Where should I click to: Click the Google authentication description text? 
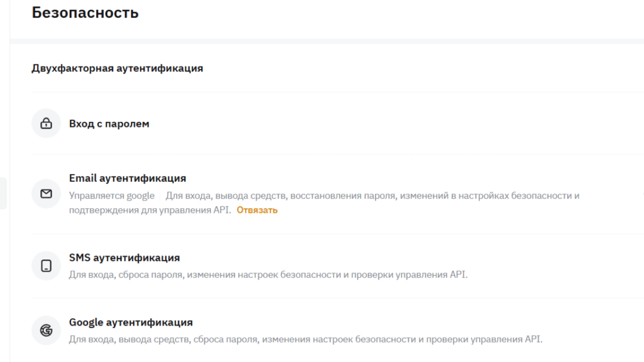tap(305, 339)
